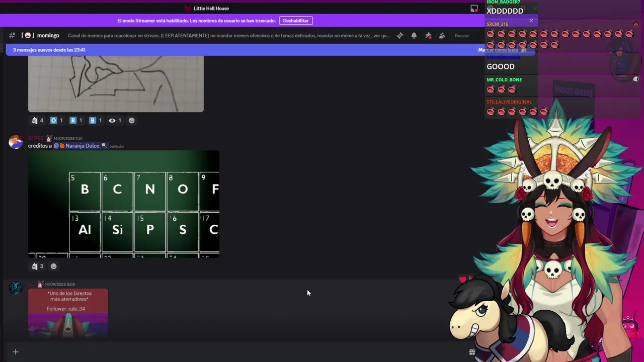
Task: Show pinned messages pin icon
Action: pyautogui.click(x=428, y=36)
